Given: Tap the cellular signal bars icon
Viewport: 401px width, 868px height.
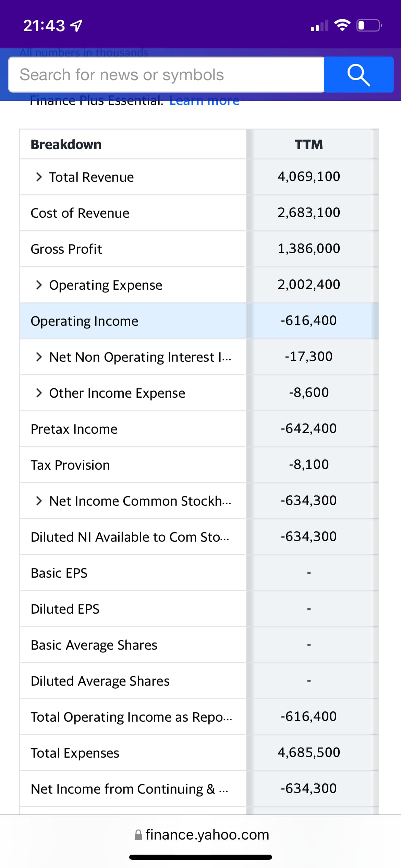Looking at the screenshot, I should point(319,26).
